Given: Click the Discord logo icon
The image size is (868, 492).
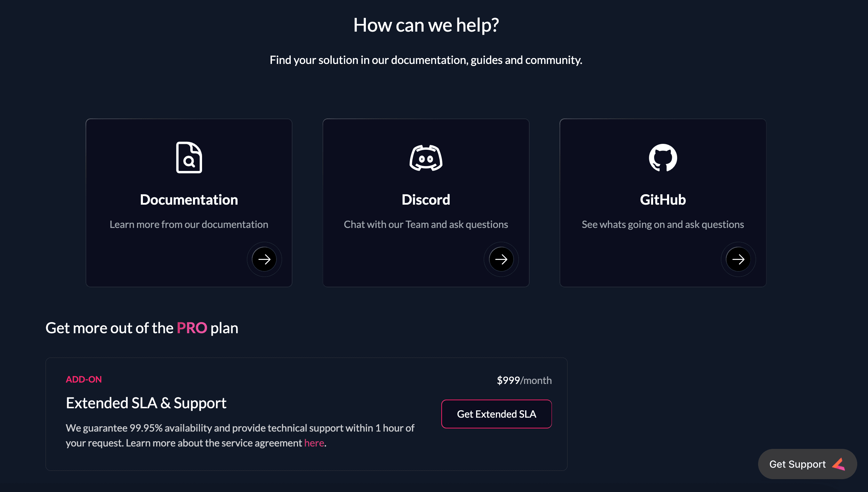Looking at the screenshot, I should [x=426, y=158].
